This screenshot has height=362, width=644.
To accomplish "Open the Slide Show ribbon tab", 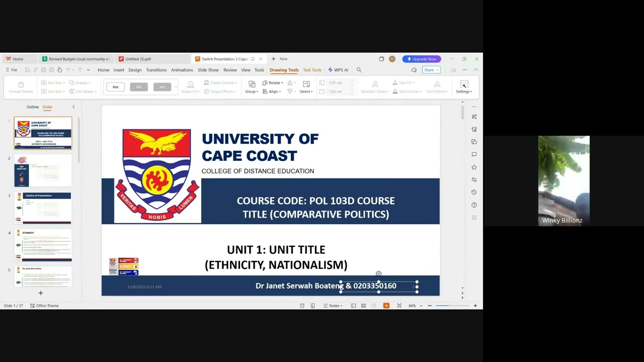I will point(208,70).
